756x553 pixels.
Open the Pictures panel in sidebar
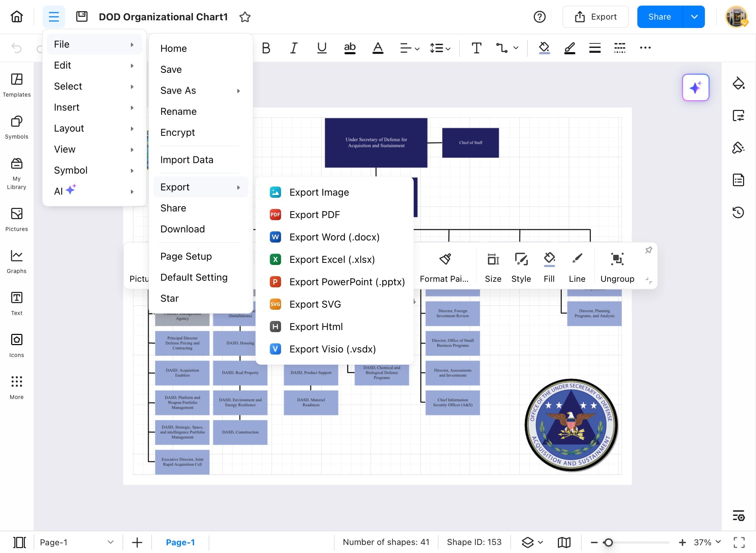tap(16, 219)
